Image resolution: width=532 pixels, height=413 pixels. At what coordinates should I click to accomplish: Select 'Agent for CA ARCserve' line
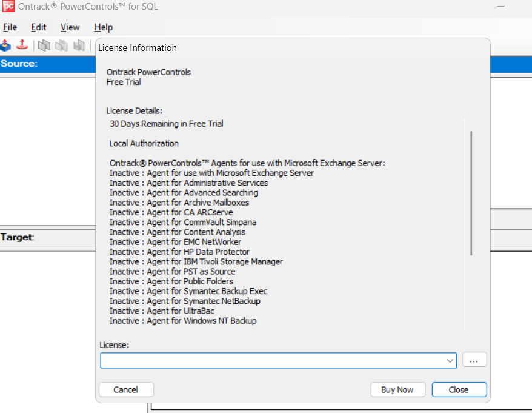171,212
